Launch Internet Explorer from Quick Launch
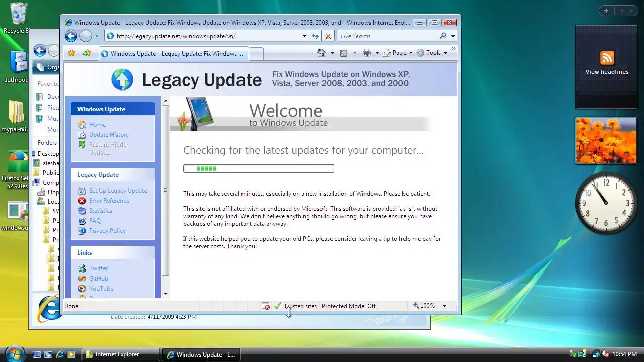 coord(60,354)
